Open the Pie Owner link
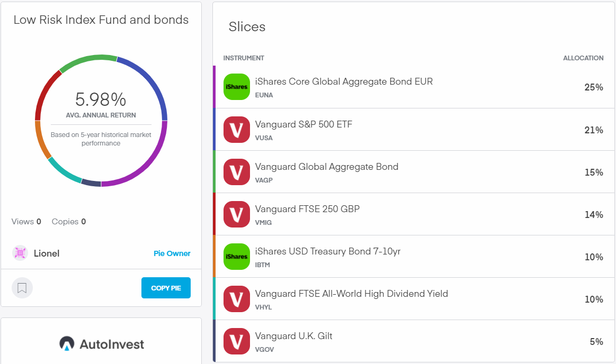This screenshot has height=364, width=616. click(172, 253)
